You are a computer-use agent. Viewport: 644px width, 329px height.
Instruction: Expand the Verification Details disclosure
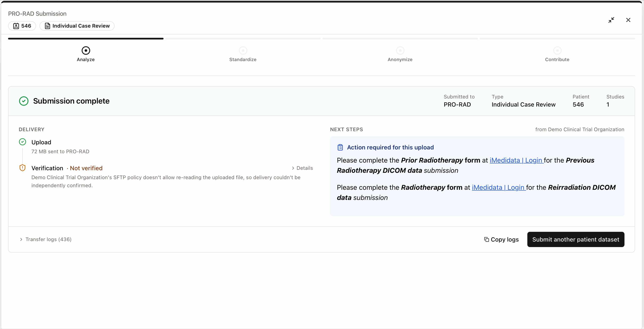point(302,168)
